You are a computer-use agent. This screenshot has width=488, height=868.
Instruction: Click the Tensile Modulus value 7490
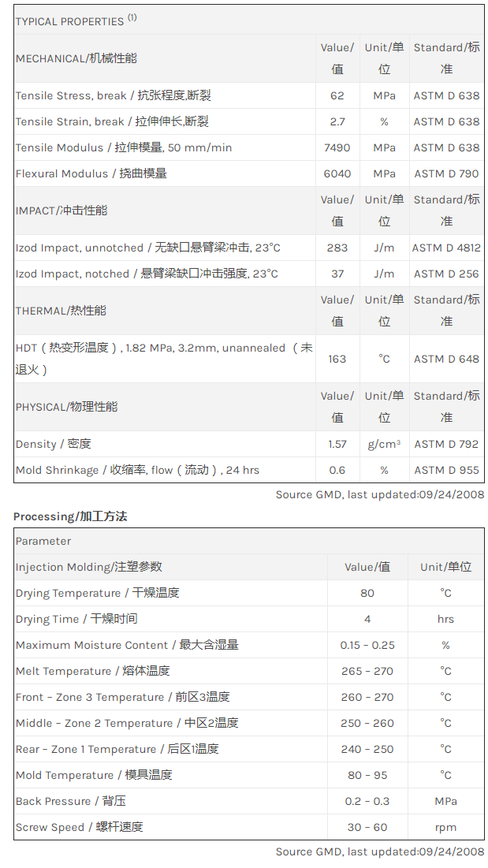(x=337, y=147)
